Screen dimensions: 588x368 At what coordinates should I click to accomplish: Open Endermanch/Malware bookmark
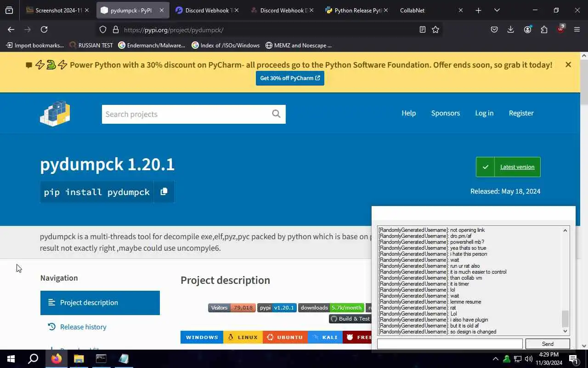[x=152, y=45]
